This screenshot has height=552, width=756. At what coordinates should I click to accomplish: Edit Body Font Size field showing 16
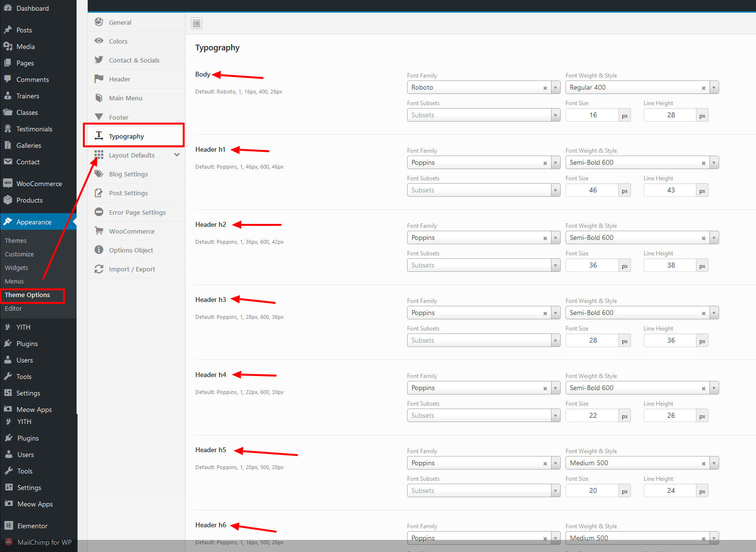(593, 115)
